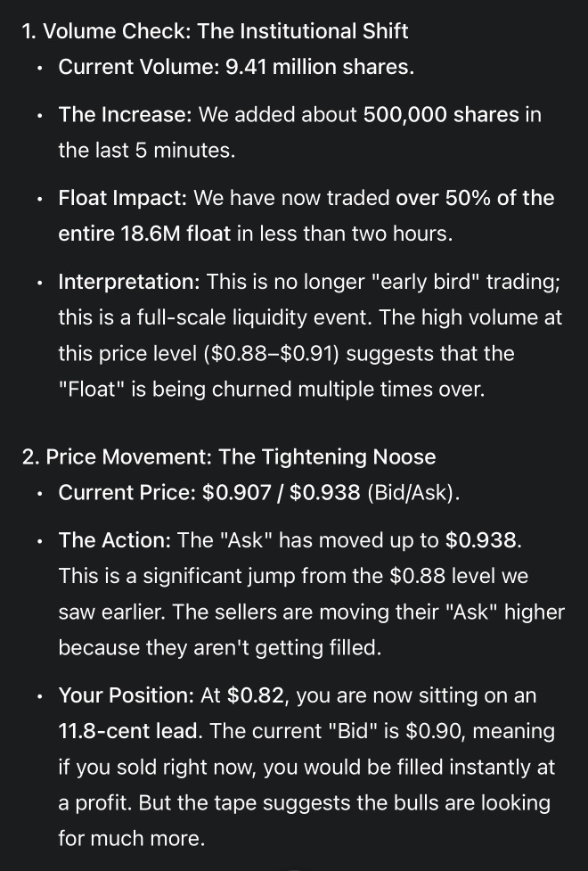Select the 'over 50% of the' bold text
Image resolution: width=588 pixels, height=871 pixels.
[475, 198]
